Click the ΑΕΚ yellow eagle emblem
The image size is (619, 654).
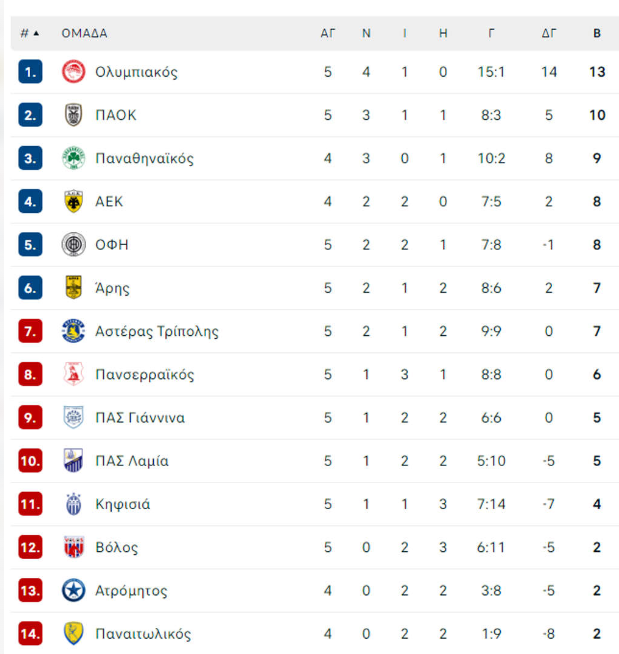pos(73,201)
